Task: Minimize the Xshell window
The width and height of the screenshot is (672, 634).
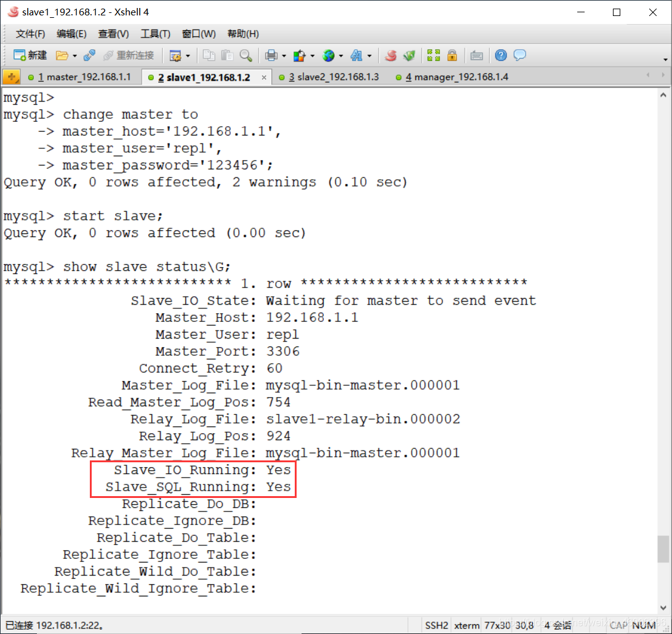Action: click(x=581, y=12)
